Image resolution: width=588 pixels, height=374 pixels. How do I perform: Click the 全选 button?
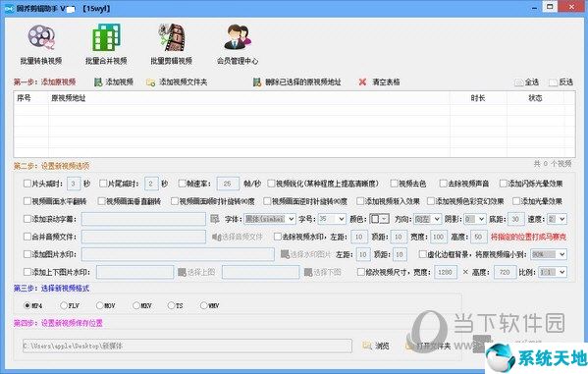click(x=527, y=82)
